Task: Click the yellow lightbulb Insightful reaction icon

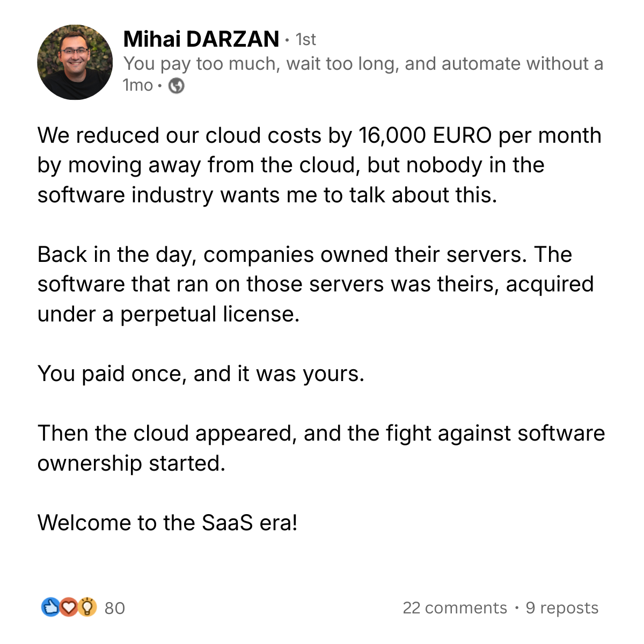Action: (x=87, y=608)
